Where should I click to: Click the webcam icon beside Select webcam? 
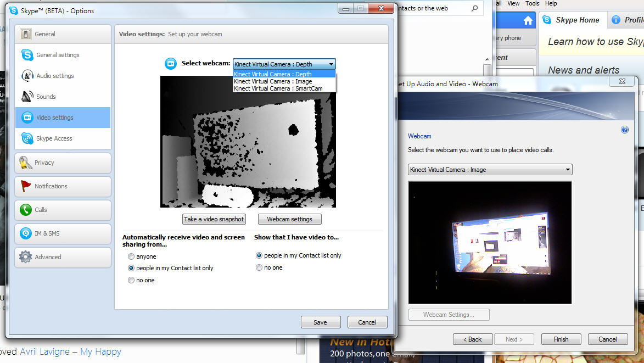[170, 63]
